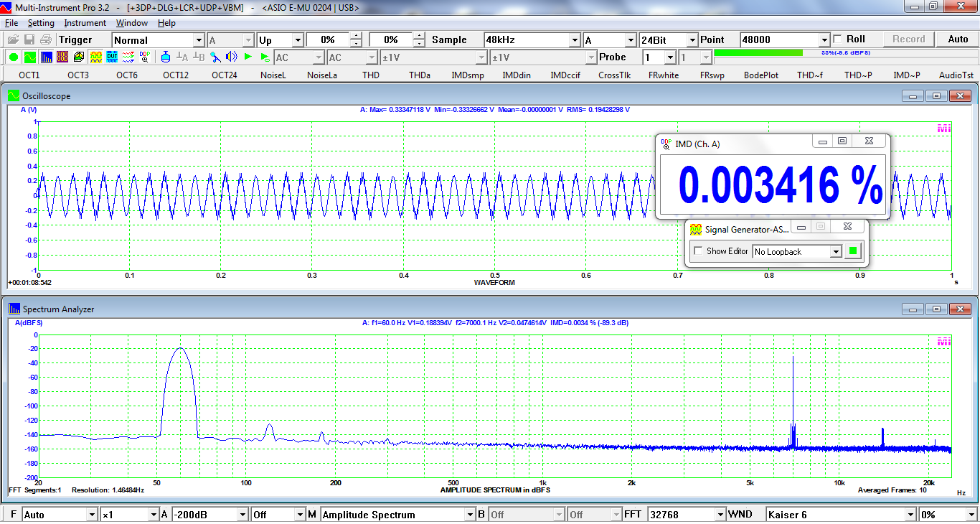Open the Spectrum Analyzer toolbar icon
Screen dimensions: 980x524
pyautogui.click(x=46, y=57)
